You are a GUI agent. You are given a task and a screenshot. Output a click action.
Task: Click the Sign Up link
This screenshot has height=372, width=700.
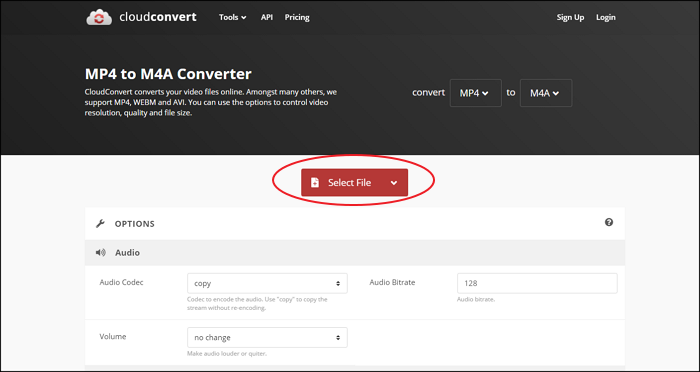pos(570,17)
